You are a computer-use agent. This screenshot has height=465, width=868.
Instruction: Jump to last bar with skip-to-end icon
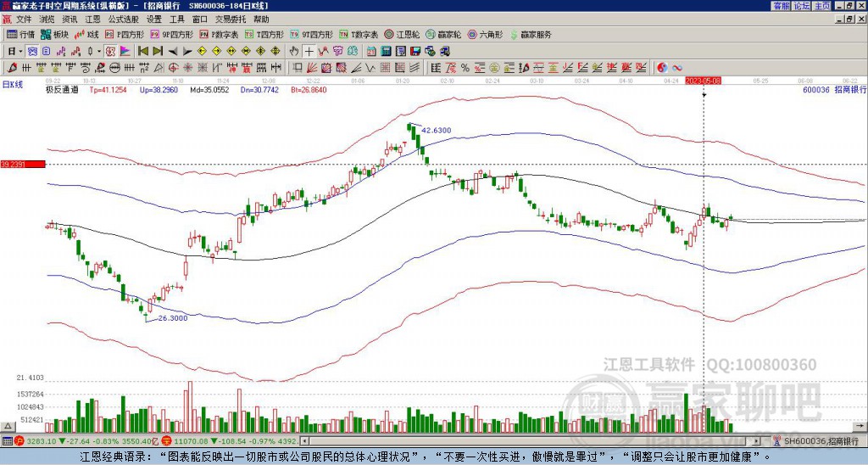pyautogui.click(x=158, y=52)
